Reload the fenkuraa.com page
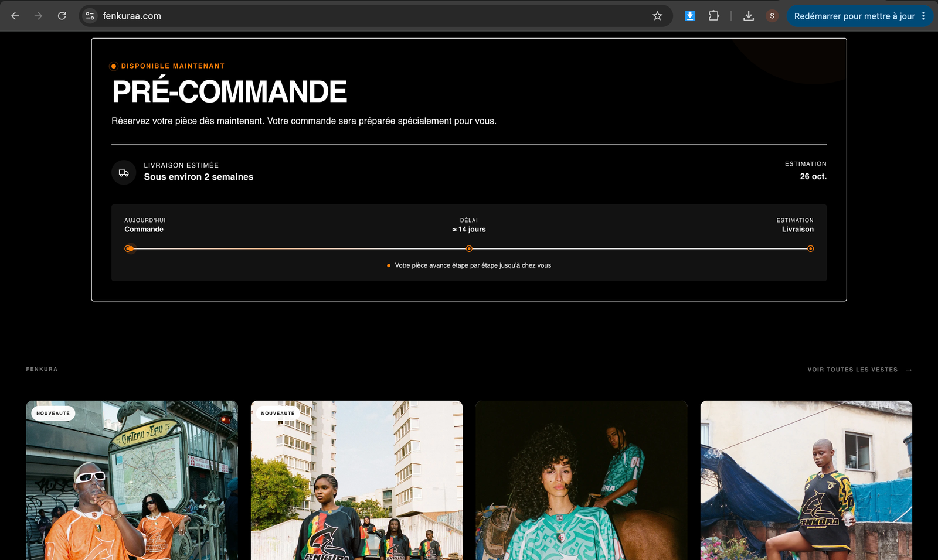Screen dimensions: 938x560 (x=62, y=16)
